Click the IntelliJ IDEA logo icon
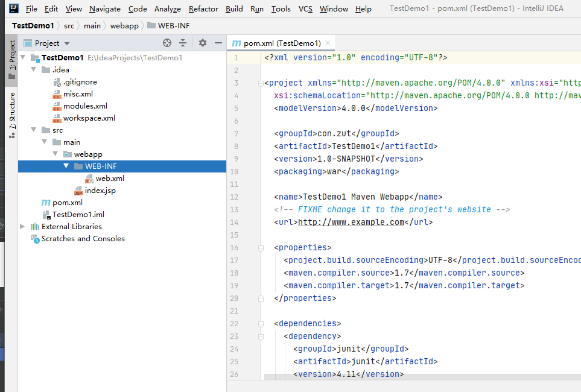 (x=13, y=8)
